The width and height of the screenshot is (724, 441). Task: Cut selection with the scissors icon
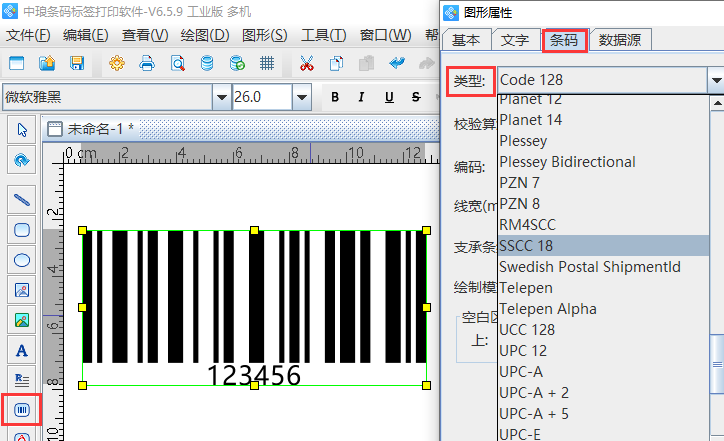tap(307, 63)
